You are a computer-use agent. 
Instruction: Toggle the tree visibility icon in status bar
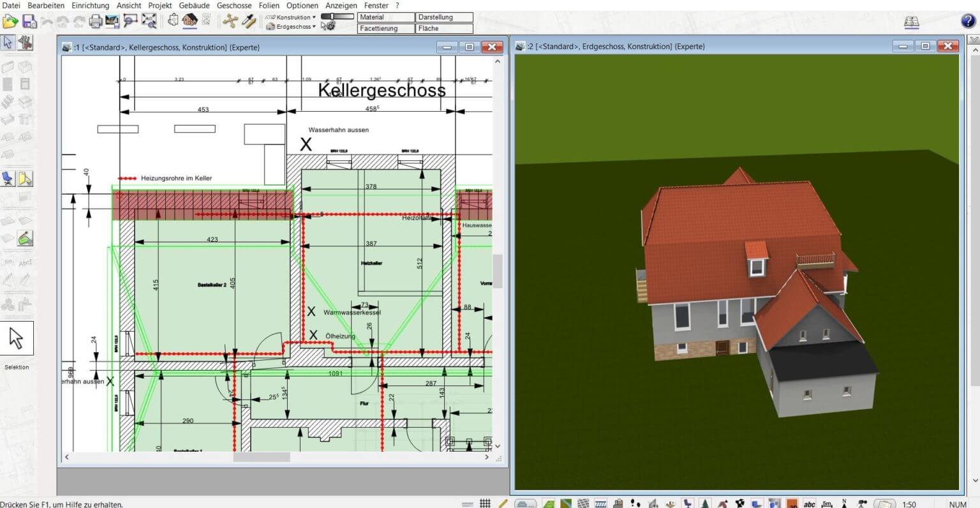(x=705, y=503)
